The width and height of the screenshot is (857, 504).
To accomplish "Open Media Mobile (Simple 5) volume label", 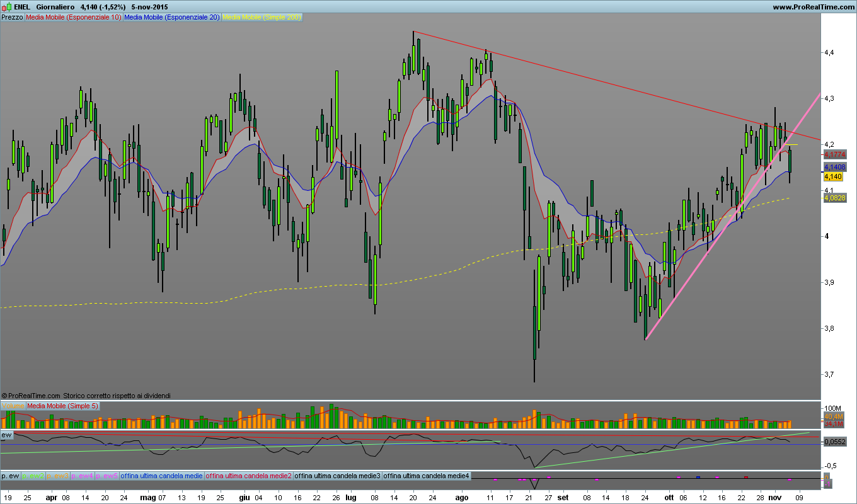I will tap(62, 406).
